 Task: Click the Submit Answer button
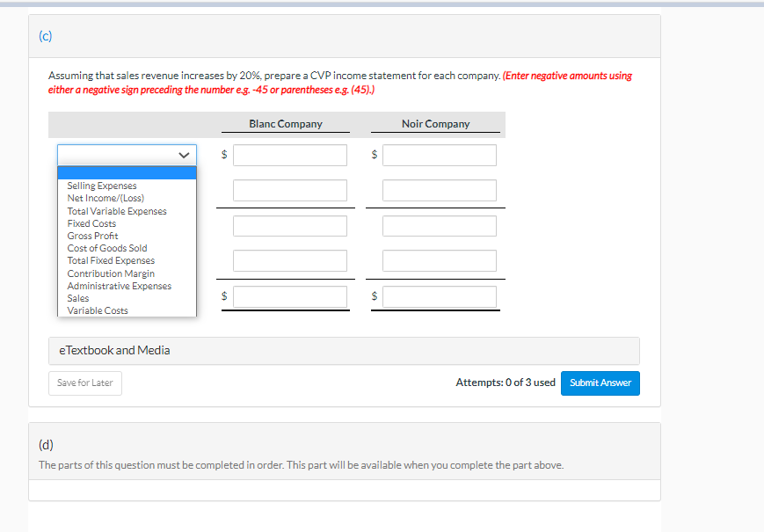click(600, 383)
